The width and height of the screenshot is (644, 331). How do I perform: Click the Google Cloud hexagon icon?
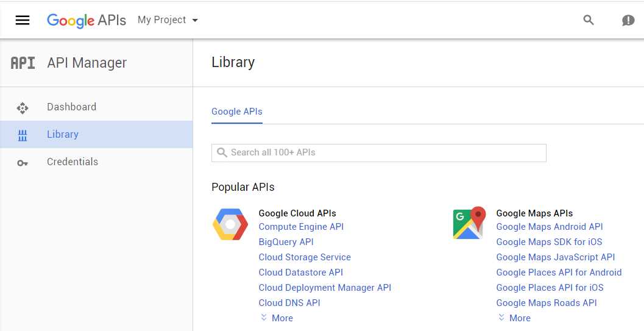point(230,224)
